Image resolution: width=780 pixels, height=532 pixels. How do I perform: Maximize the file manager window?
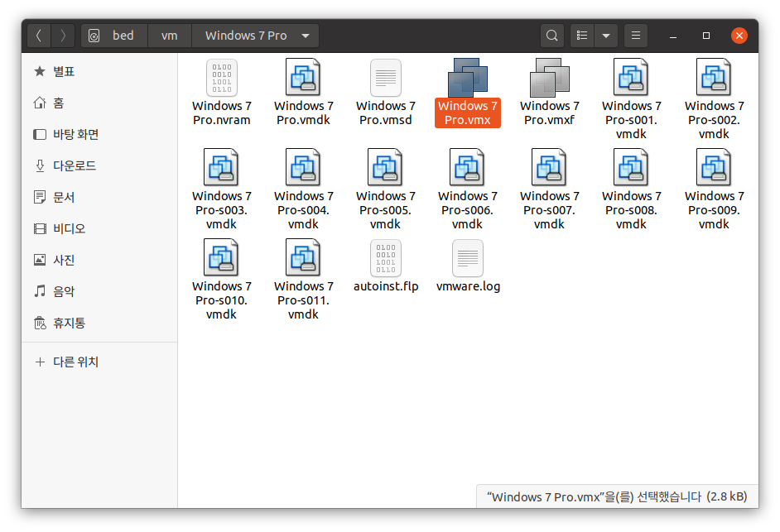tap(705, 36)
